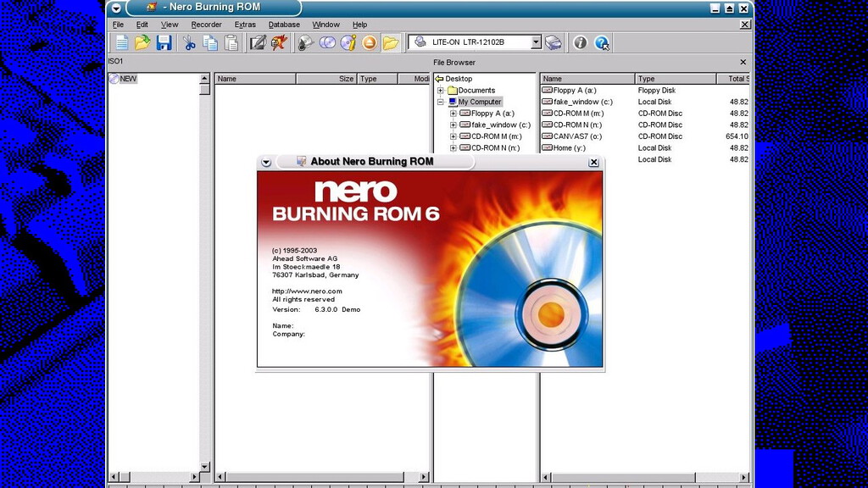Expand the Documents folder tree node
This screenshot has height=488, width=868.
pos(441,91)
